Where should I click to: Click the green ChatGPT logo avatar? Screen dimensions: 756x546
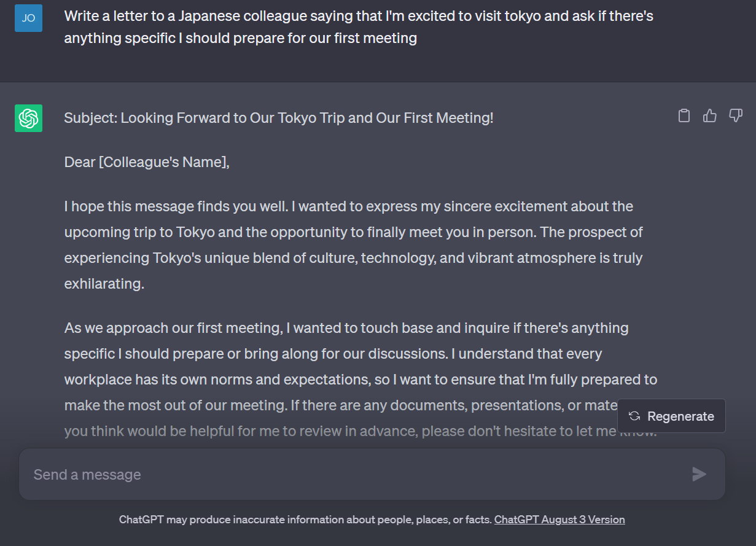click(x=28, y=118)
